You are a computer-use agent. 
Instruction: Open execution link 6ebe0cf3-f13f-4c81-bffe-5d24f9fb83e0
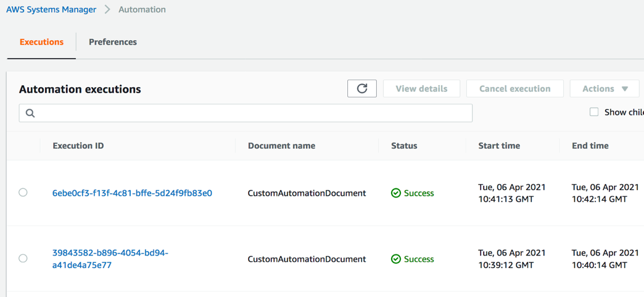(132, 193)
